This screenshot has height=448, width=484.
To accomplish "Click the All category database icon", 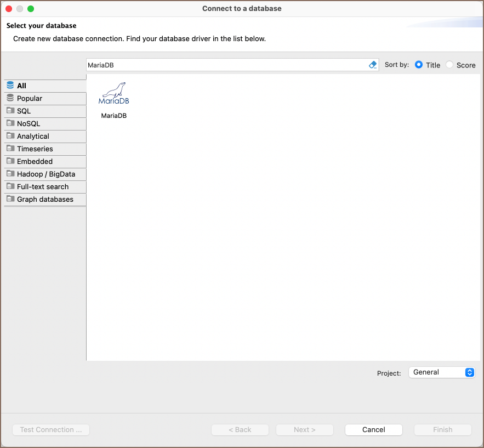I will point(10,86).
